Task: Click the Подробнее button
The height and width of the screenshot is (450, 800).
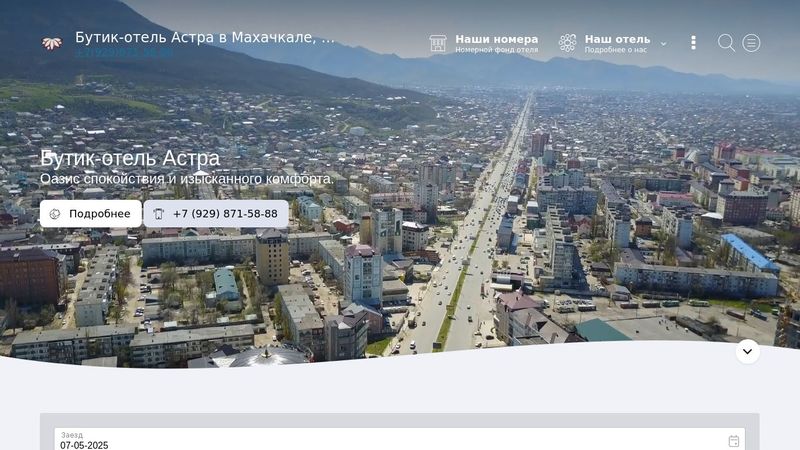Action: click(91, 213)
